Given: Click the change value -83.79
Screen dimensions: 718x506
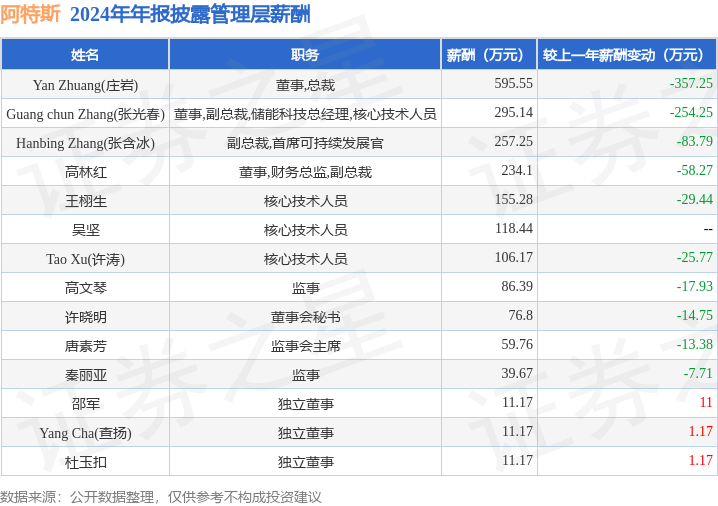Looking at the screenshot, I should pos(695,141).
